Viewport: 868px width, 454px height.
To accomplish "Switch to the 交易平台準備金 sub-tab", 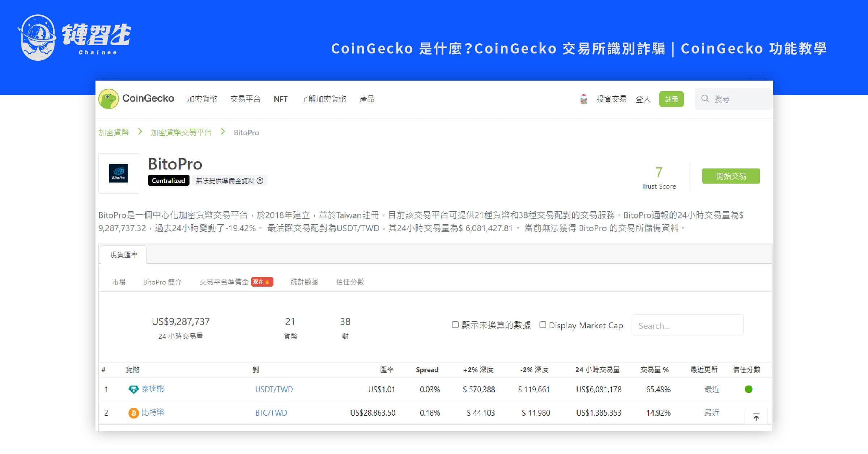I will pos(224,282).
